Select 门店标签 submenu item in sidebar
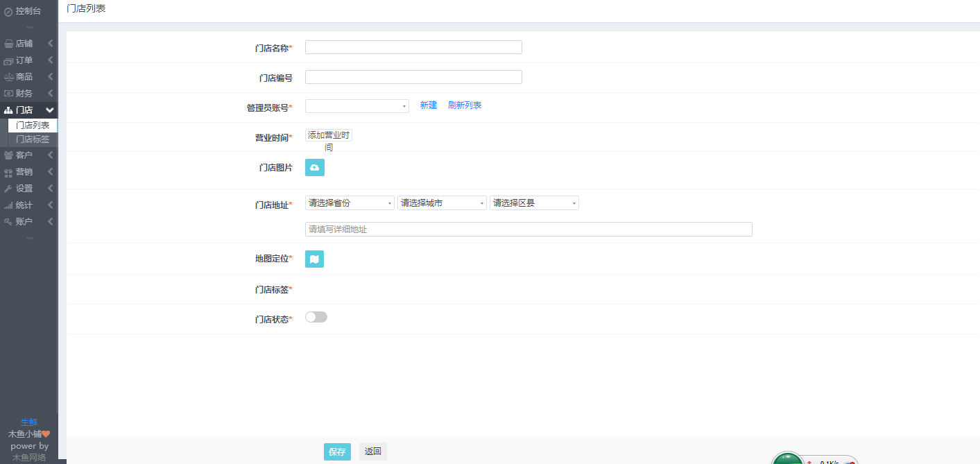Image resolution: width=980 pixels, height=464 pixels. (33, 139)
